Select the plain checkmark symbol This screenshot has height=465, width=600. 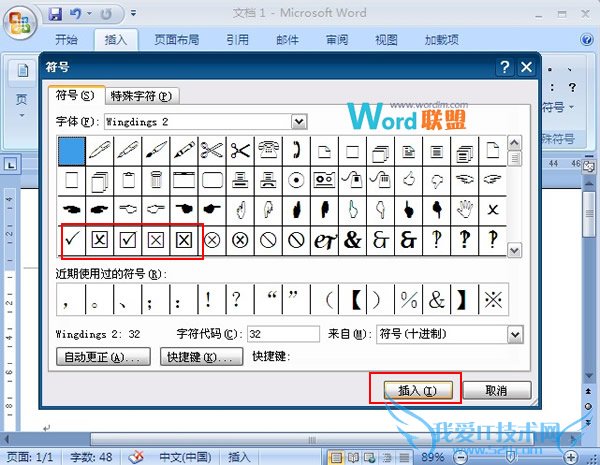[72, 240]
